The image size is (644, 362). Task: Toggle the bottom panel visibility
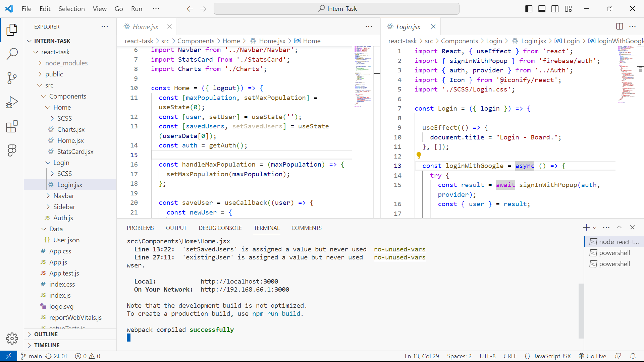541,8
